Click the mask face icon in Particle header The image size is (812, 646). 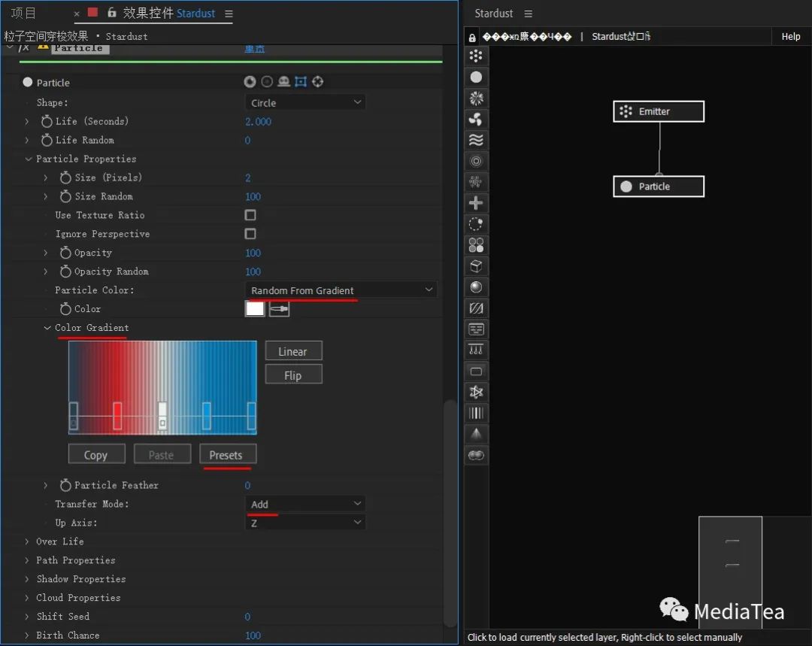click(283, 81)
